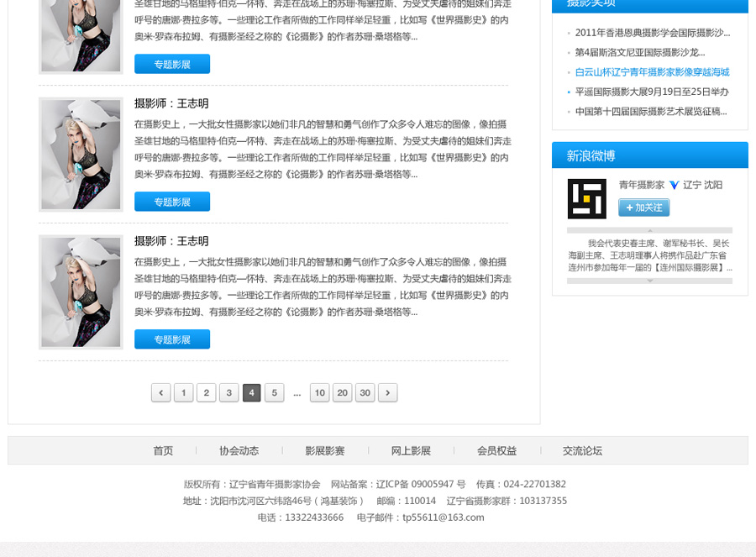Navigate to 交流论坛 in the footer menu
This screenshot has width=756, height=557.
582,450
